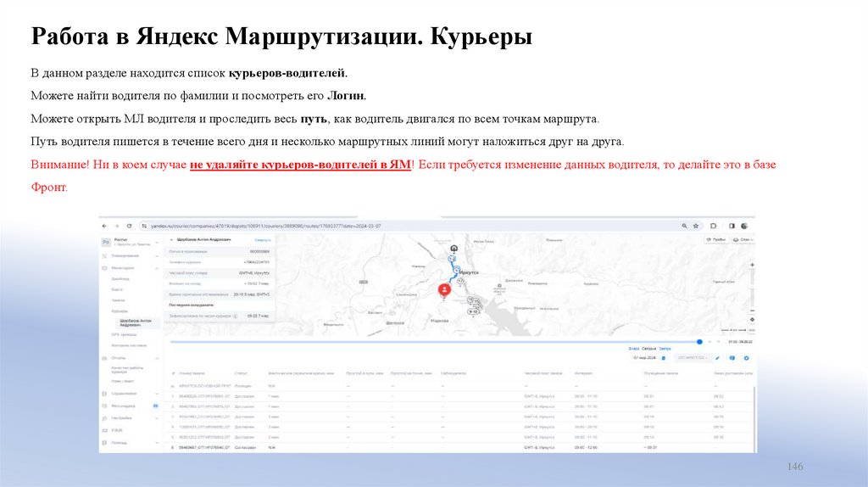Click the pencil edit icon above table

pos(717,358)
